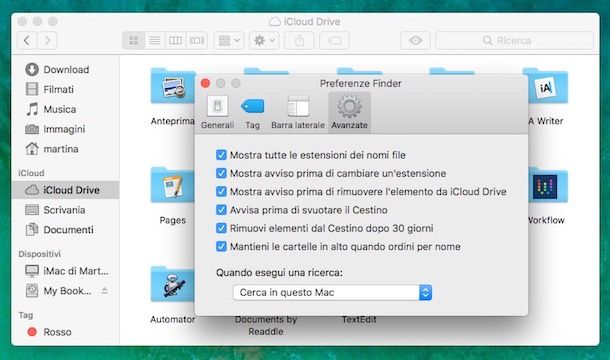Switch to the Generali preferences tab

point(217,112)
